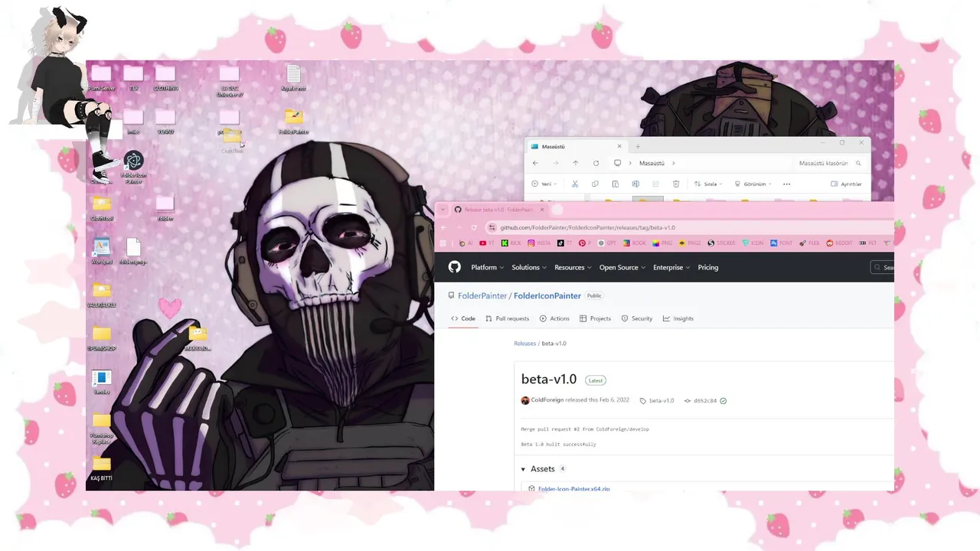980x551 pixels.
Task: Toggle Ayrıntılar details pane in File Explorer
Action: pyautogui.click(x=846, y=184)
